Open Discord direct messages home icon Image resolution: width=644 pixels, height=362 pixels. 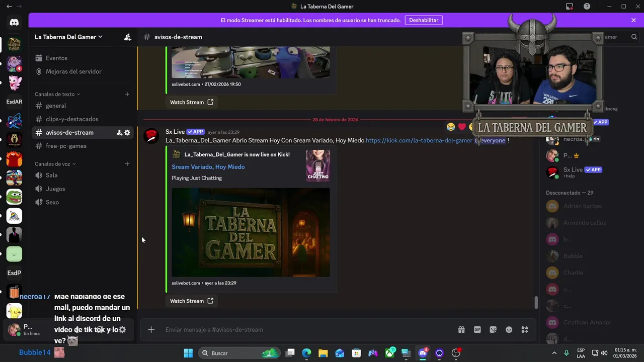coord(14,22)
